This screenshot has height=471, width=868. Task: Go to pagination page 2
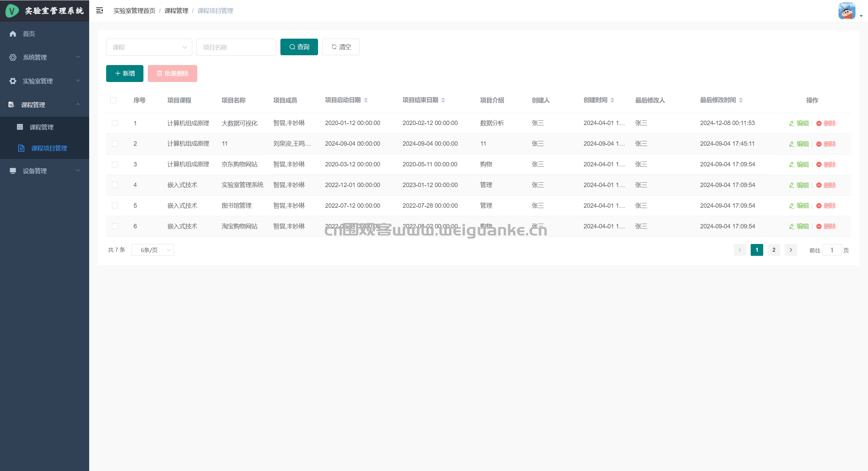coord(774,250)
